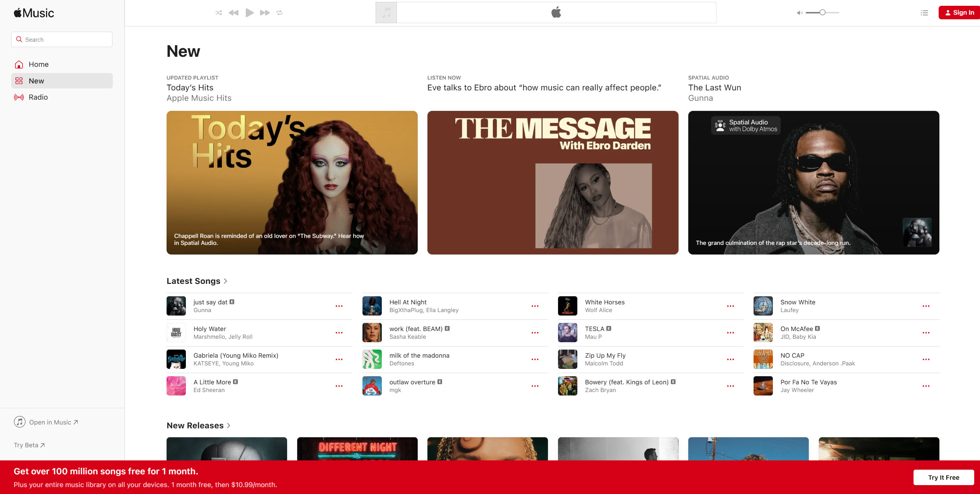Click the Bowery (feat. Kings of Leon) title
980x494 pixels.
pyautogui.click(x=627, y=382)
